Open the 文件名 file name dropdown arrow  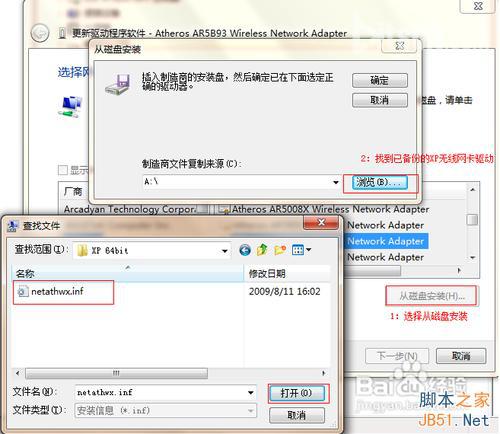251,393
